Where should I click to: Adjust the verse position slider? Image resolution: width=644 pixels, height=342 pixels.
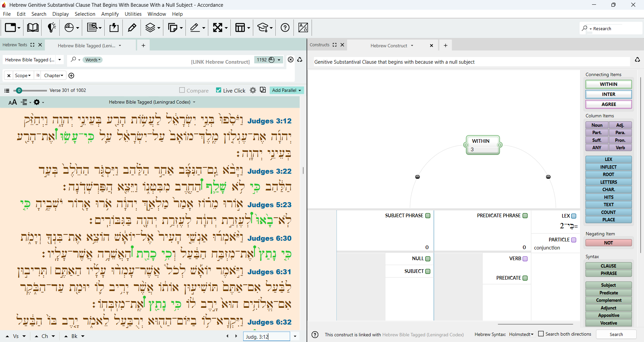coord(19,90)
